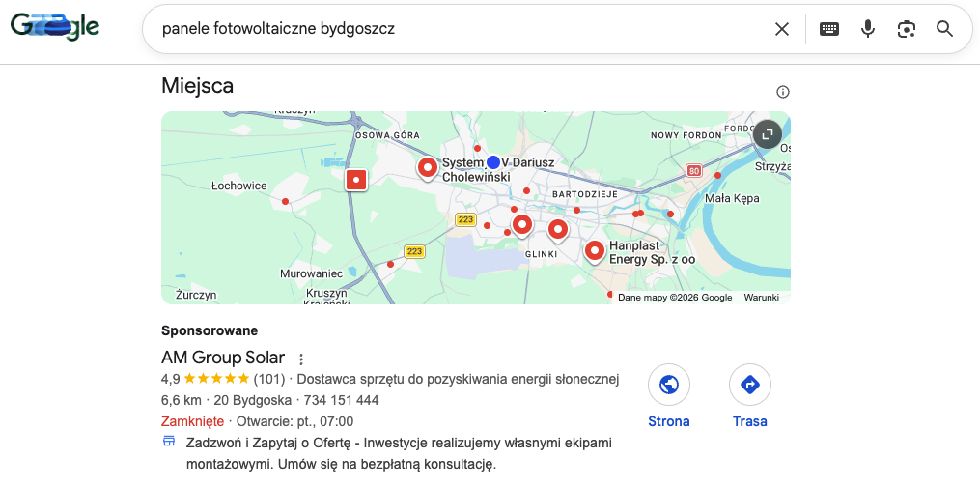Click the Sponsorowane label
Viewport: 980px width, 488px height.
point(210,330)
